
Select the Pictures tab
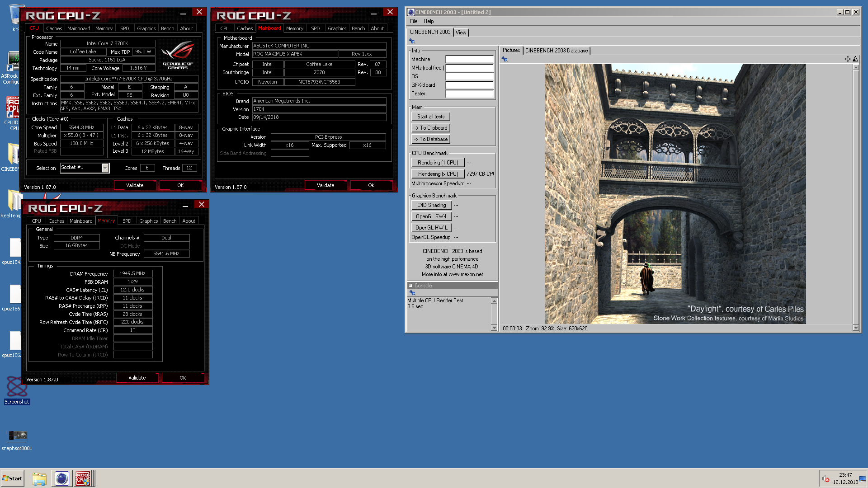(x=511, y=50)
